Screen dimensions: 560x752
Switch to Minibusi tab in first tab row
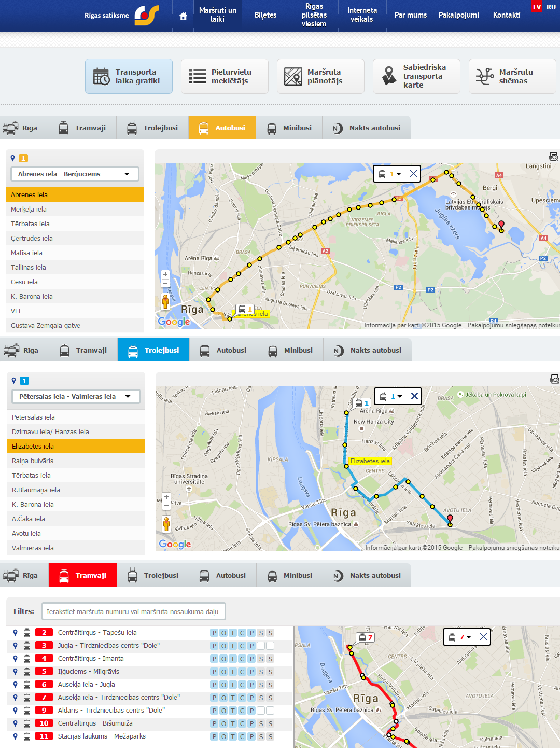(289, 128)
